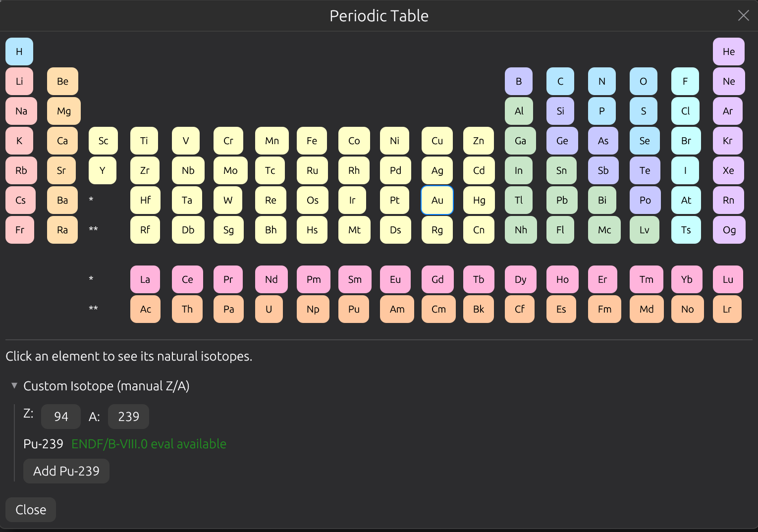The height and width of the screenshot is (532, 758).
Task: View natural isotopes of Iron
Action: coord(312,140)
